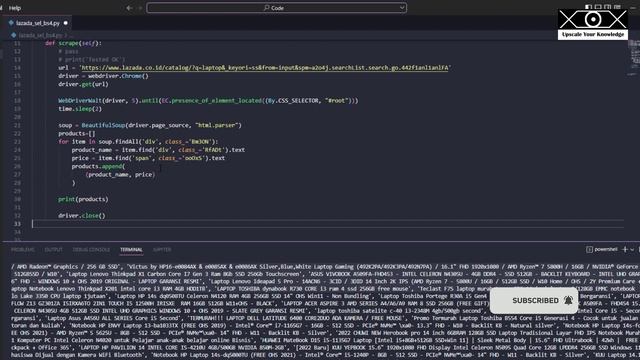Click the 'def scrape(self):' code line
Viewport: 640px width, 360px height.
click(73, 43)
